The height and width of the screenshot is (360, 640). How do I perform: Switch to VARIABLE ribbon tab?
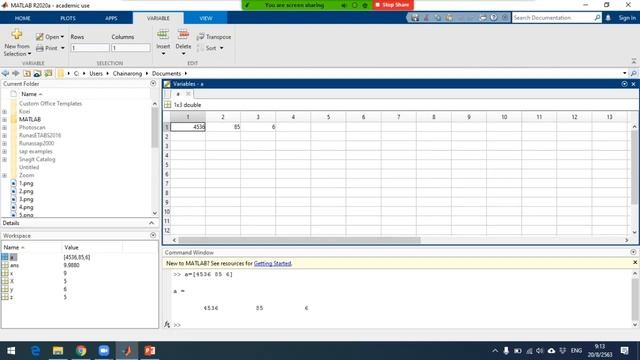[158, 18]
